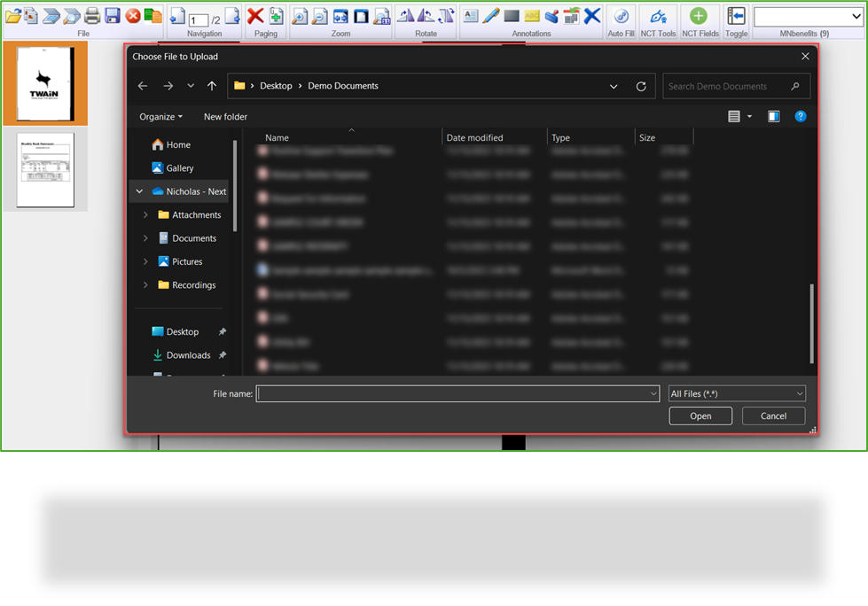Select the yellow ABC sticky note tool

click(x=532, y=16)
